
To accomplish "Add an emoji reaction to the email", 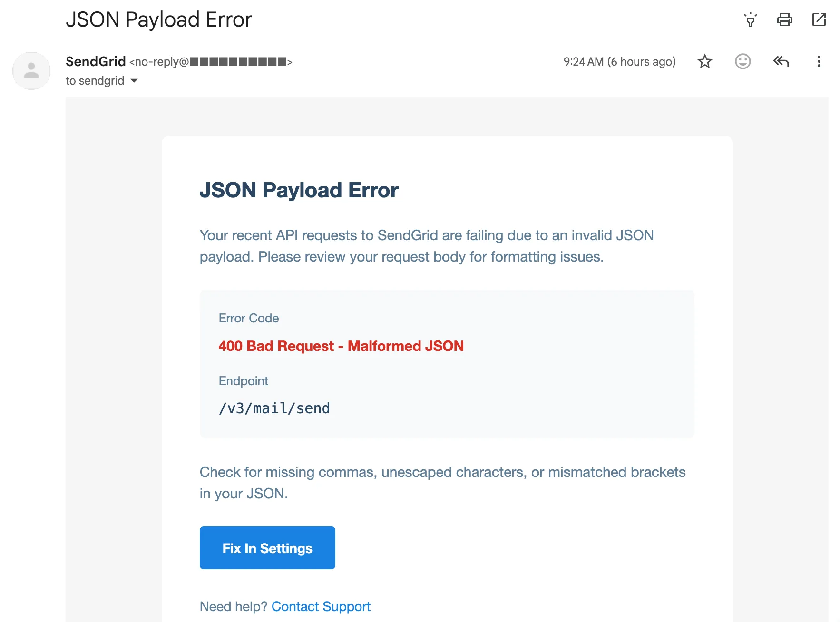I will (x=742, y=62).
